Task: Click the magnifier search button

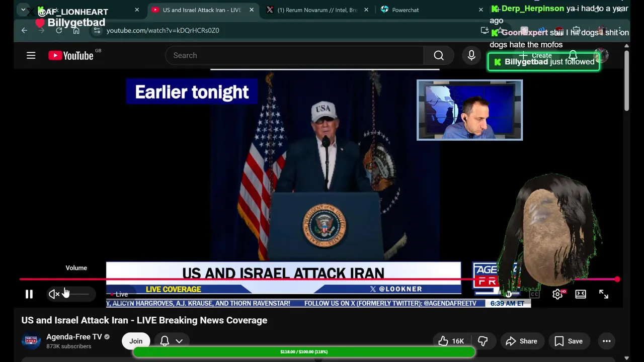Action: pyautogui.click(x=439, y=55)
